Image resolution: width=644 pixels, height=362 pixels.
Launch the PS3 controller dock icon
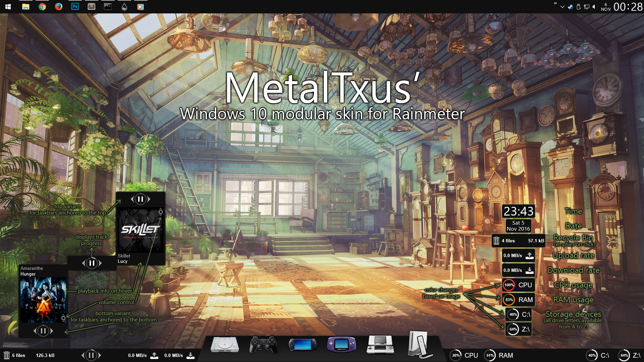pyautogui.click(x=264, y=345)
